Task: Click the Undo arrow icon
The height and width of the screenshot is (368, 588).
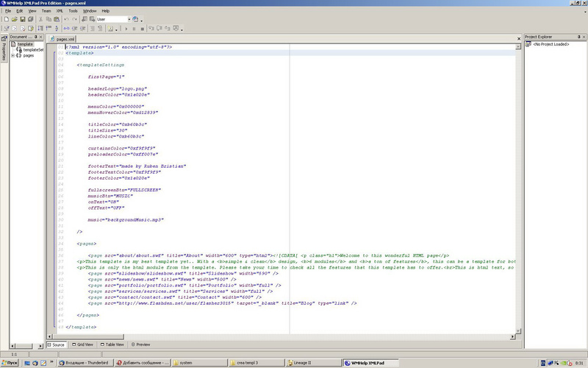Action: point(65,19)
